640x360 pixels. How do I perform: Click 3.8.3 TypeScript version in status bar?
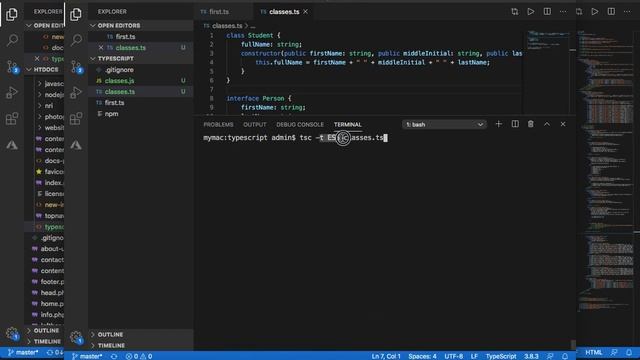531,356
